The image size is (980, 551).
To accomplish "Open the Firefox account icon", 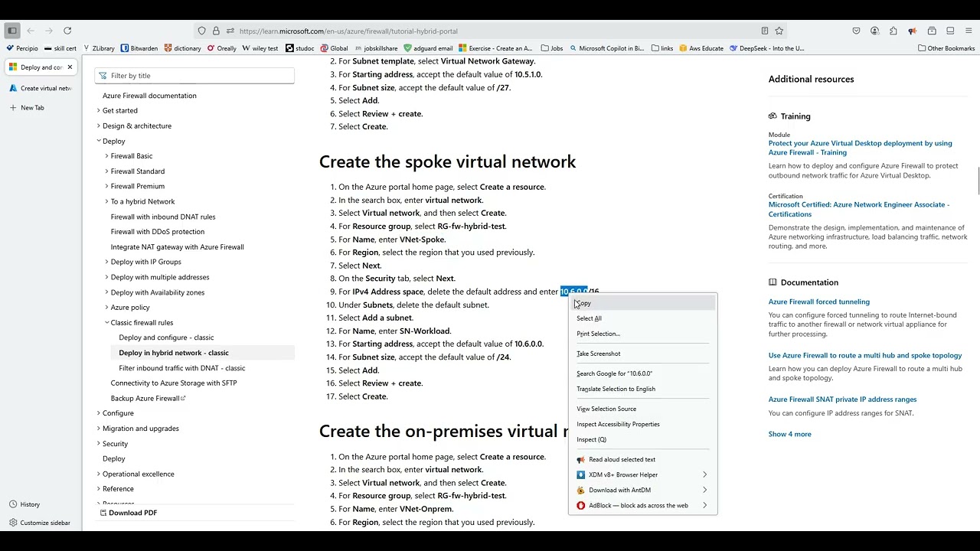I will (875, 31).
